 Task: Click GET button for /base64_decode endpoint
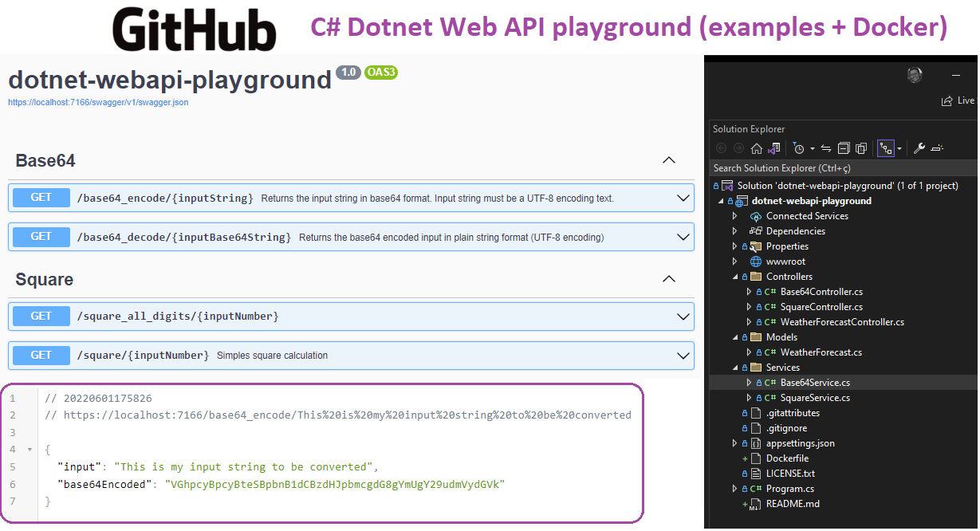[41, 237]
